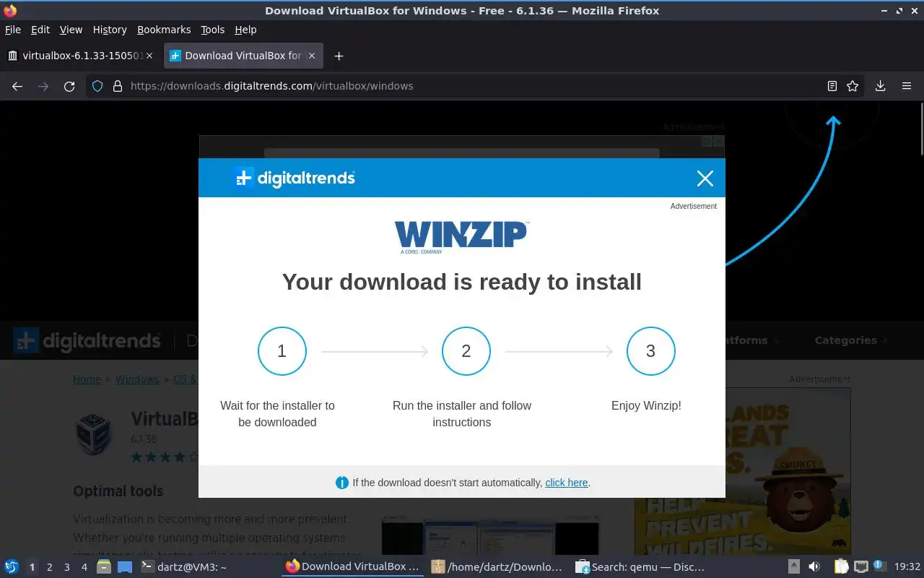924x578 pixels.
Task: Close the digitaltrends WinZip popup
Action: coord(705,178)
